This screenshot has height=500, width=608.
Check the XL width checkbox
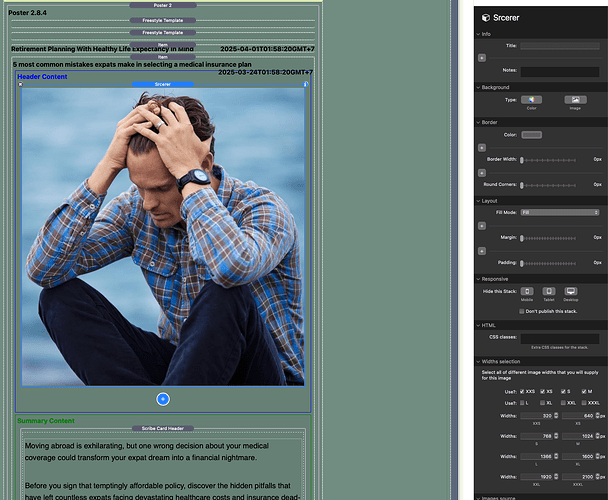pos(542,403)
